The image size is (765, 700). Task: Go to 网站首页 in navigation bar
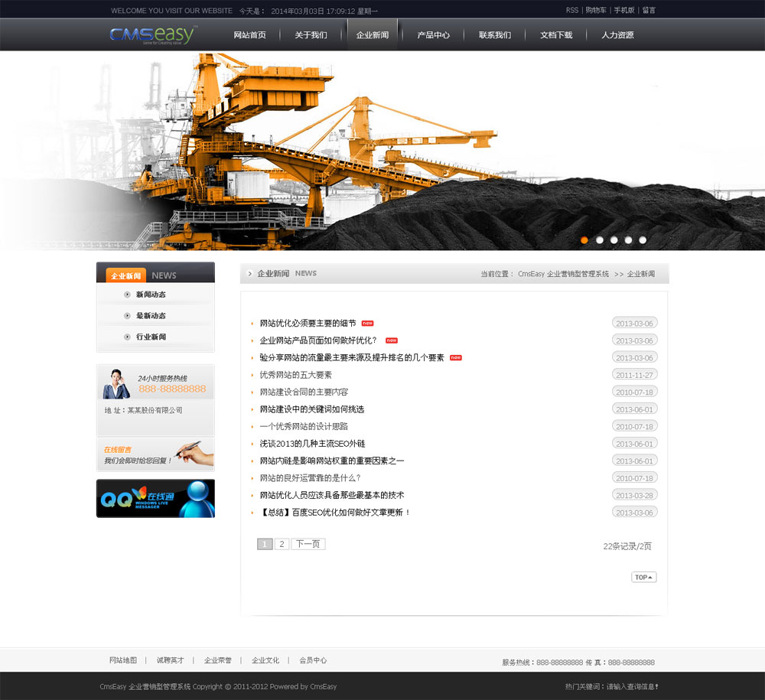click(249, 35)
